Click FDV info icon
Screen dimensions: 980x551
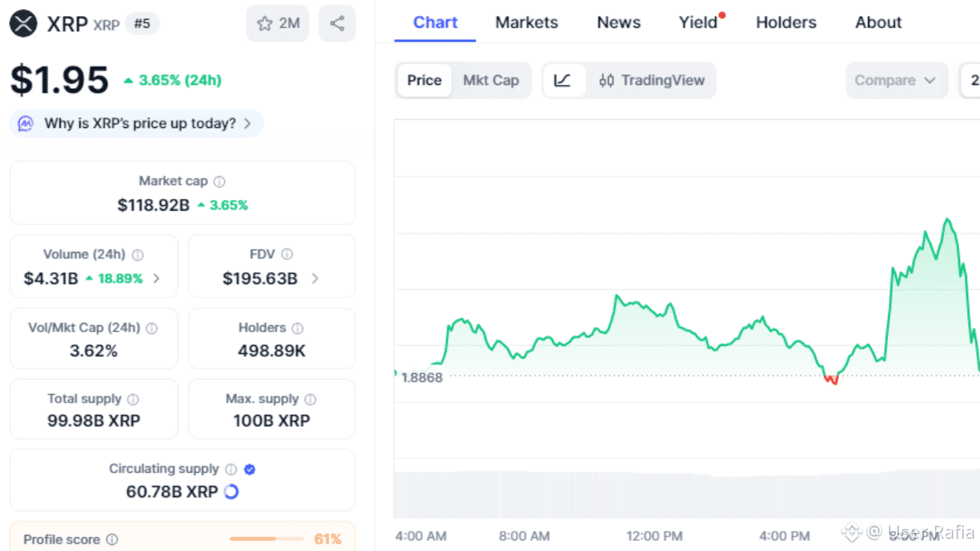287,255
